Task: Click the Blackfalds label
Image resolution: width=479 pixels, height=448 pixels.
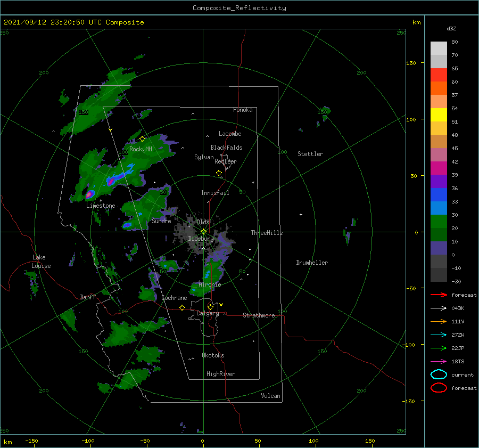Action: pos(226,148)
